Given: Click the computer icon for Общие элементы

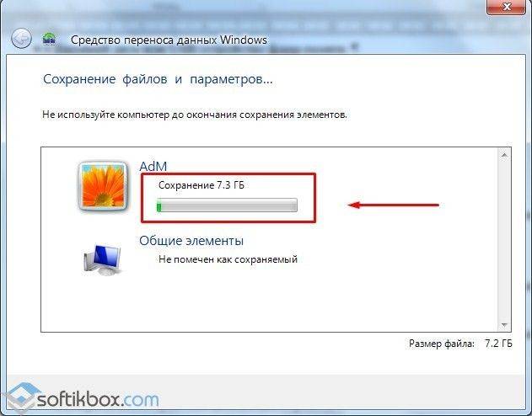Looking at the screenshot, I should click(102, 259).
